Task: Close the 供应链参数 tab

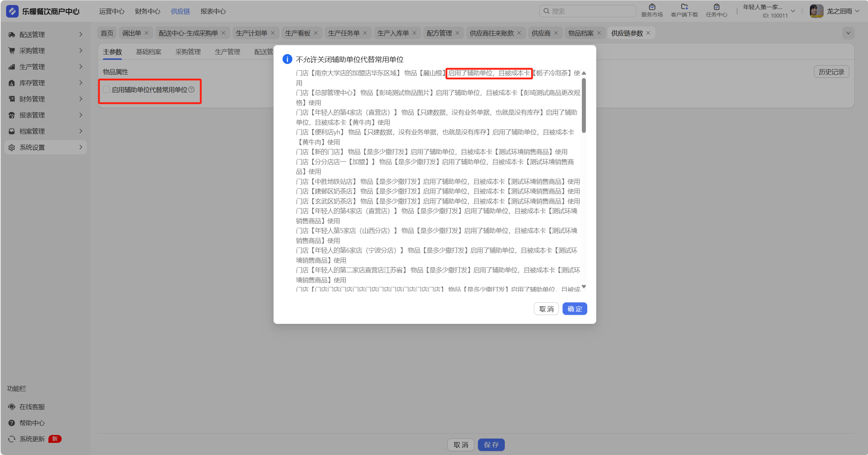Action: pyautogui.click(x=648, y=33)
